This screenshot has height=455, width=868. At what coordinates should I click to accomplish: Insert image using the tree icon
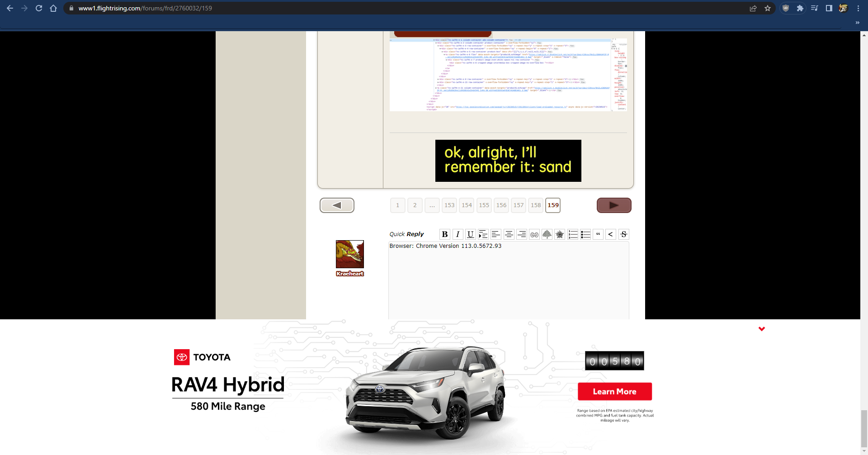click(x=547, y=234)
